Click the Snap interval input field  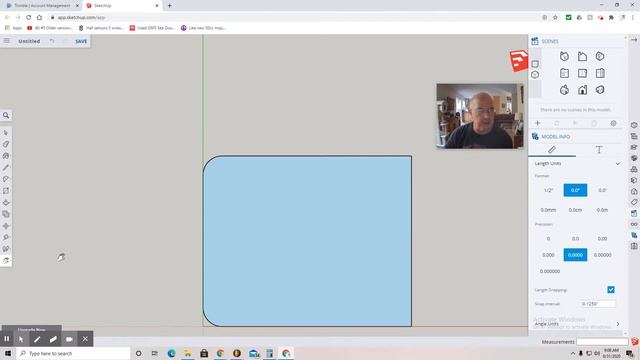click(x=598, y=304)
